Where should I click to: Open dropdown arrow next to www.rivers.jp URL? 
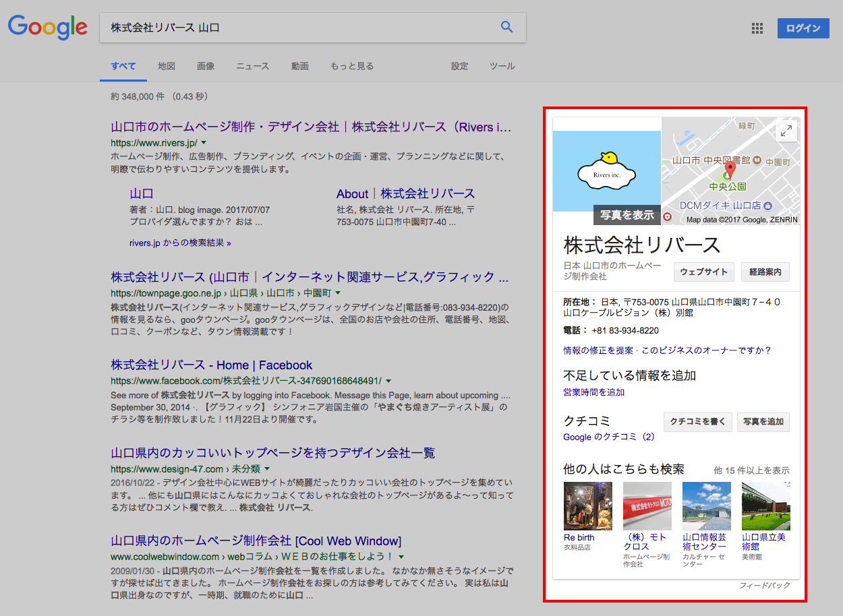point(204,143)
